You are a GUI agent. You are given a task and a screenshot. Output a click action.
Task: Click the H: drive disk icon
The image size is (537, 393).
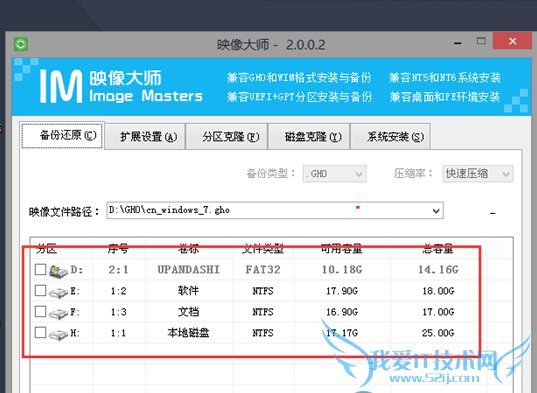point(58,334)
